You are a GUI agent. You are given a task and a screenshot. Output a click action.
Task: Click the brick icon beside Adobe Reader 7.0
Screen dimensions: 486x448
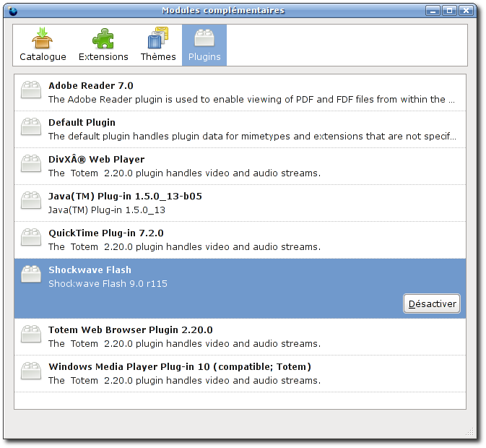point(31,90)
